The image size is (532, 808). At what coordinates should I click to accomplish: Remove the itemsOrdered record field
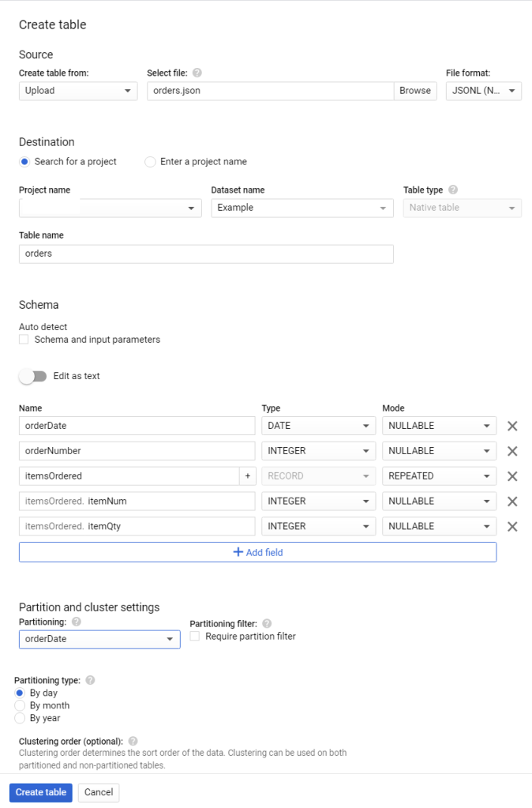point(511,476)
